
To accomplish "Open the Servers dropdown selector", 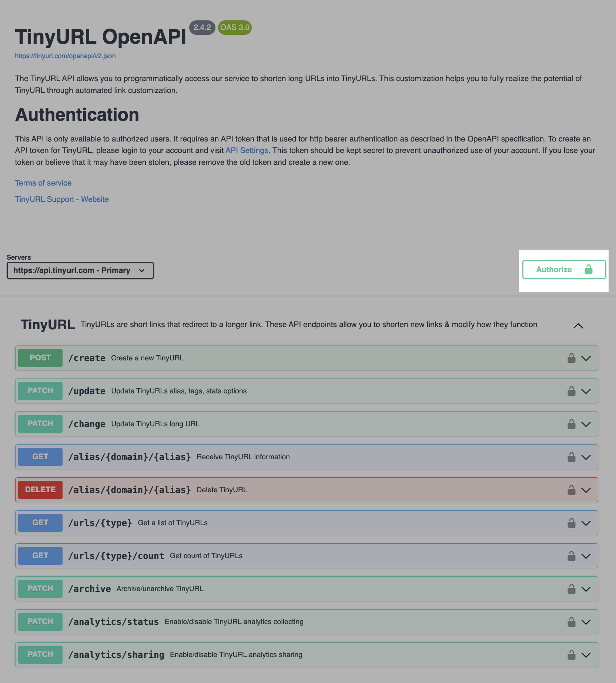I will [80, 270].
